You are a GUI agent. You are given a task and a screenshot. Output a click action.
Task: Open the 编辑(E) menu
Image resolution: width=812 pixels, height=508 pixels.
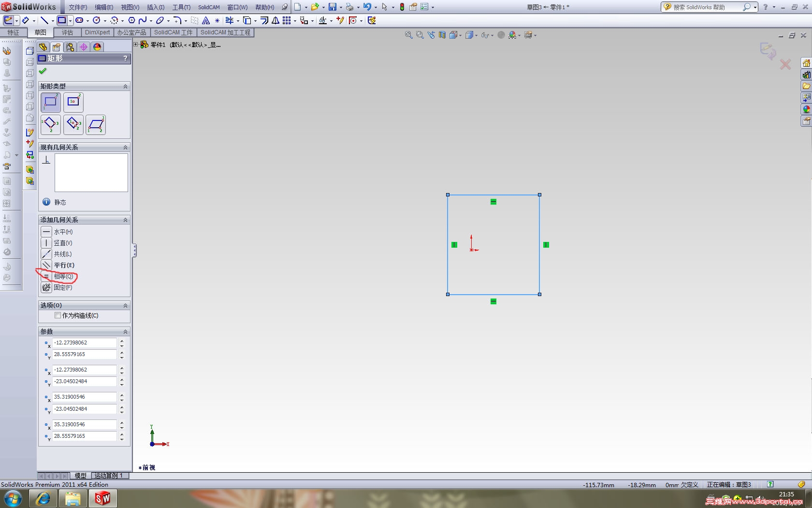(x=104, y=7)
